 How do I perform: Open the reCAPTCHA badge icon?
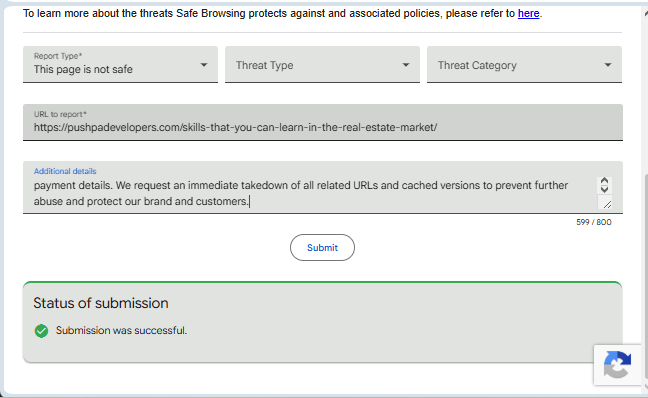(617, 365)
